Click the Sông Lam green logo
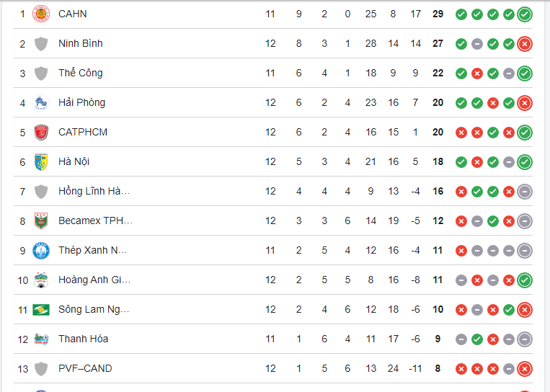 click(41, 309)
